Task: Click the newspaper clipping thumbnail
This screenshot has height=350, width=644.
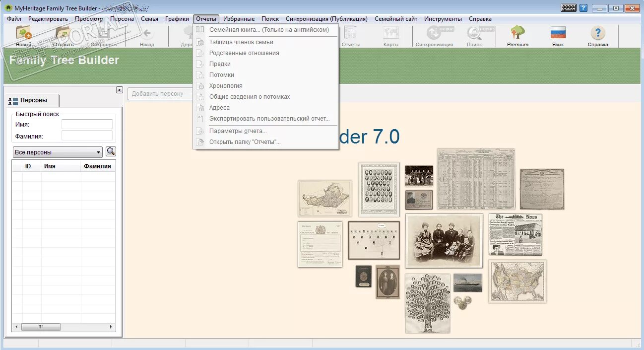Action: [515, 234]
